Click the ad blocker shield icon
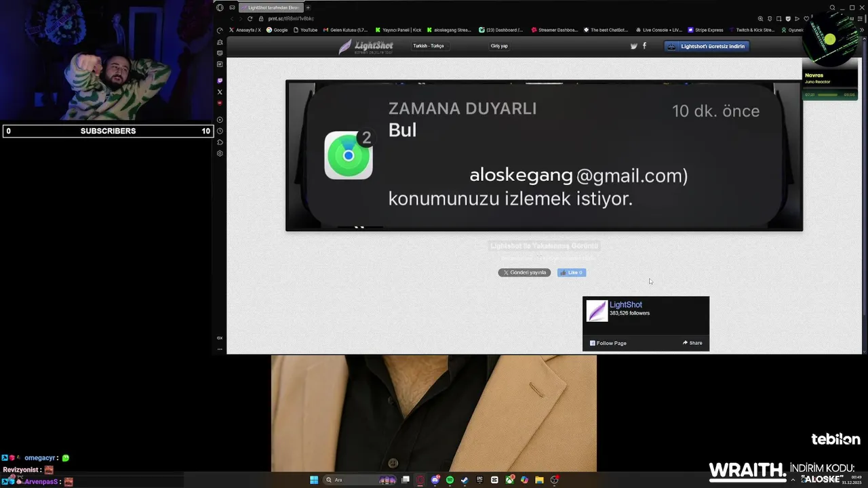This screenshot has height=488, width=868. (x=788, y=18)
